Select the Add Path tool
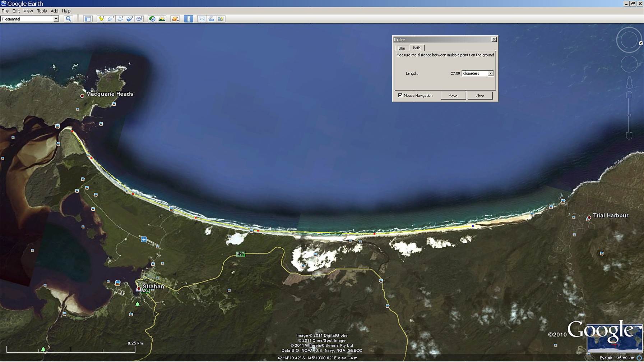 [x=120, y=19]
